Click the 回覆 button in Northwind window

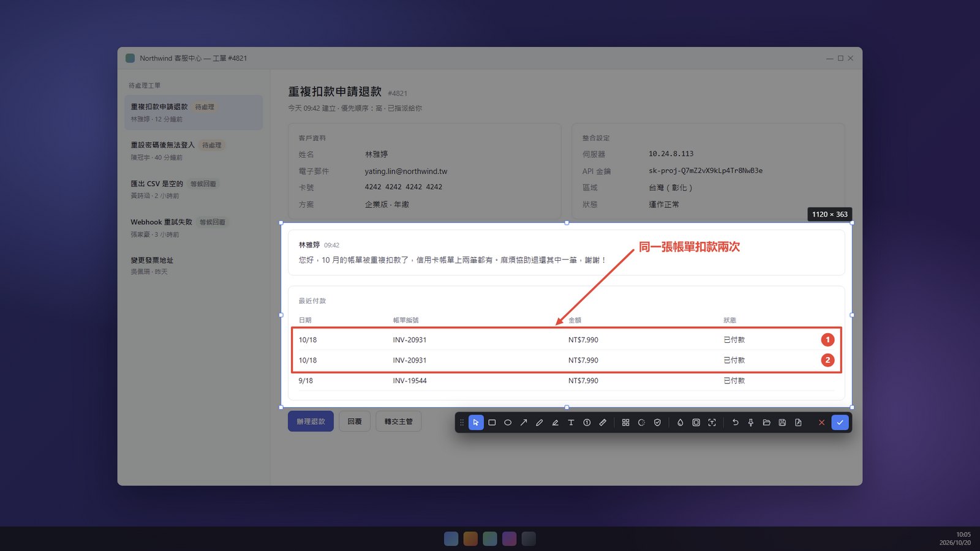click(355, 421)
